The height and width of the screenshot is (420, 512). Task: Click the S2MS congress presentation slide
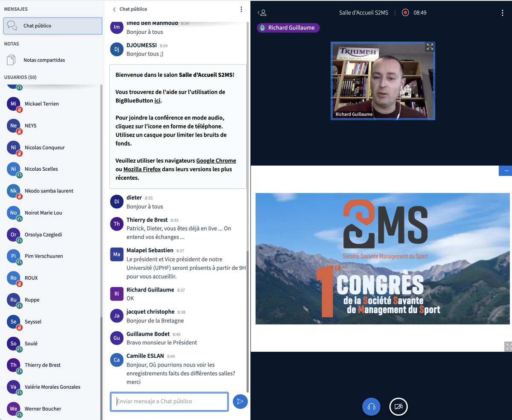click(382, 259)
